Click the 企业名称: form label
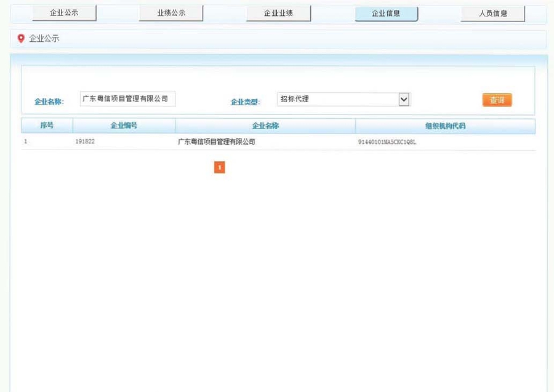Image resolution: width=554 pixels, height=392 pixels. click(x=49, y=102)
